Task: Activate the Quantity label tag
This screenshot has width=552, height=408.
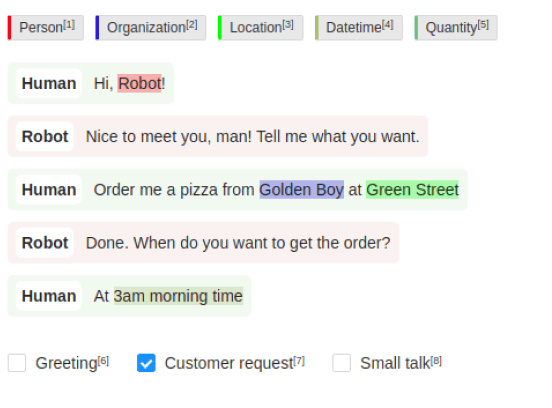Action: click(x=456, y=27)
